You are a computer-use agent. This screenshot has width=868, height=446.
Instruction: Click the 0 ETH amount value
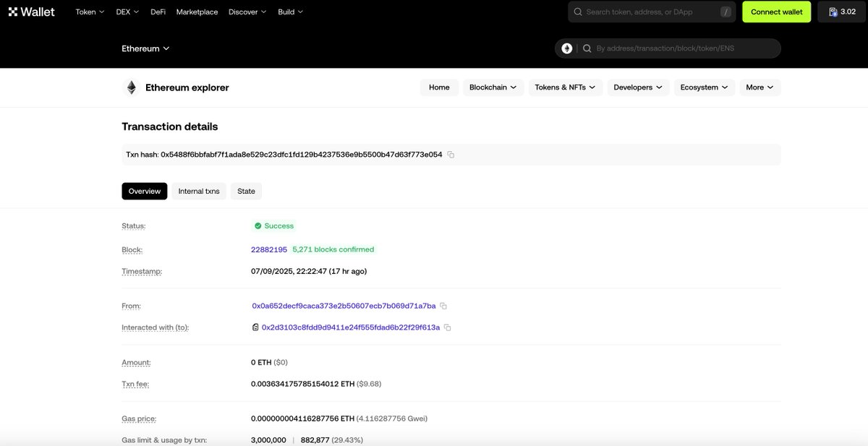click(261, 362)
